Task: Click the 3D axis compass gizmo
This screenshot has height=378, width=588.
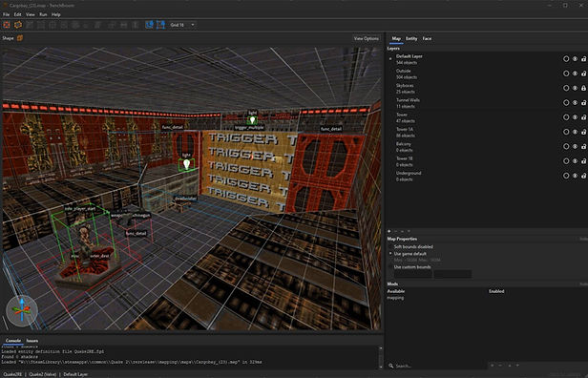Action: pos(22,310)
